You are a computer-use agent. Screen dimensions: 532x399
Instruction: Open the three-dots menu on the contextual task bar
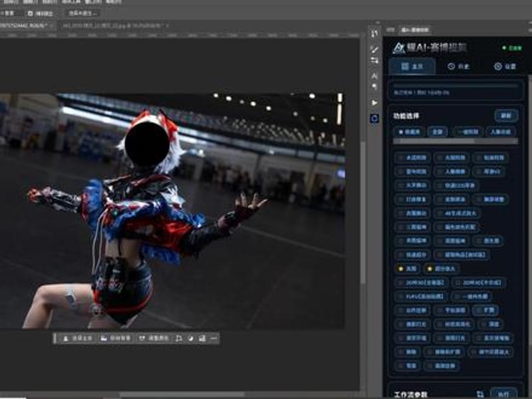click(x=213, y=338)
